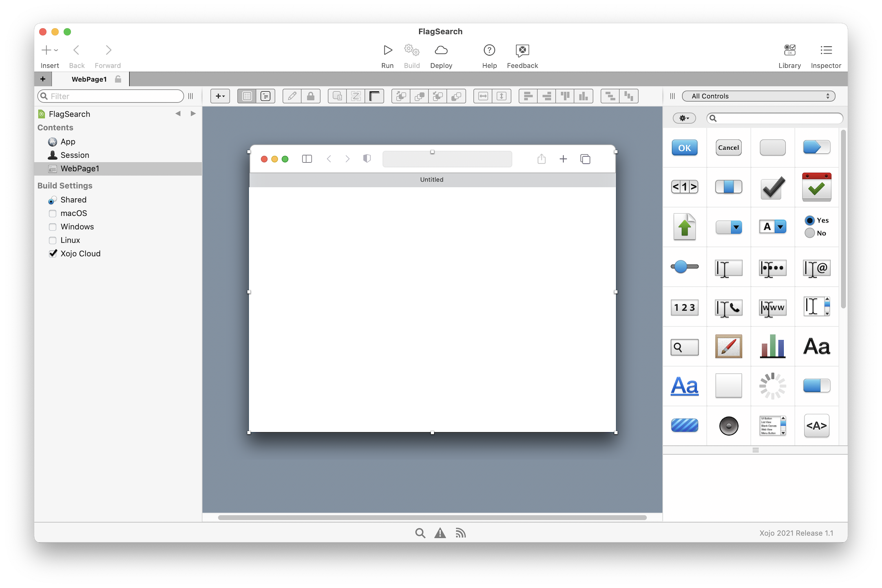Select Session in the navigator

pos(75,155)
